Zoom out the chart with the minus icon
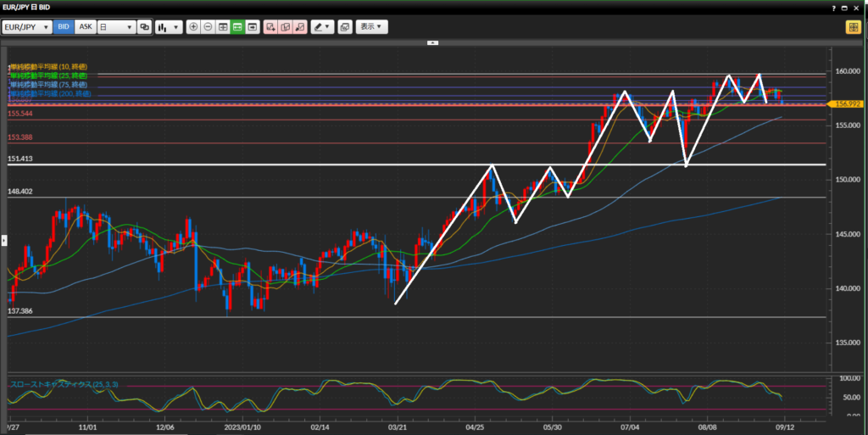 pos(208,27)
